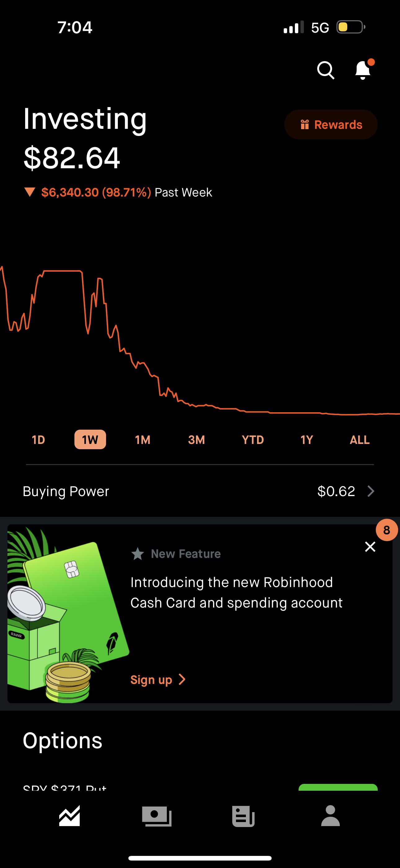Select the 1W chart range
400x868 pixels.
coord(90,440)
